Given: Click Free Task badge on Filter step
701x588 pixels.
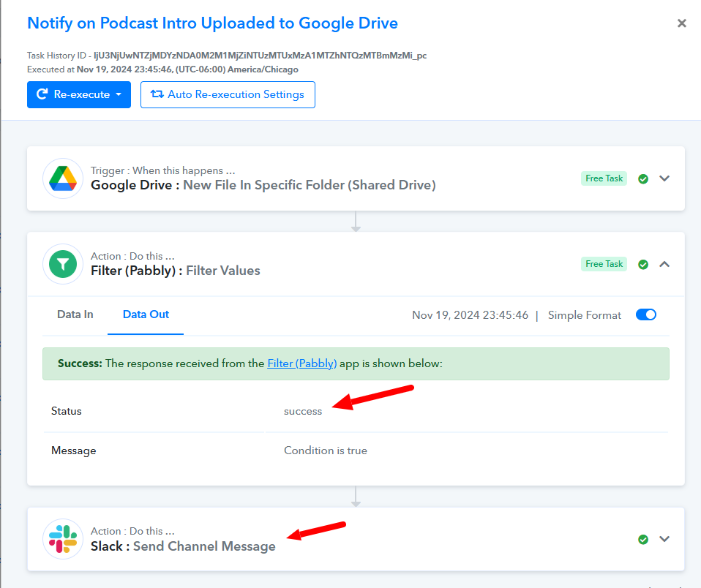Looking at the screenshot, I should pos(604,264).
